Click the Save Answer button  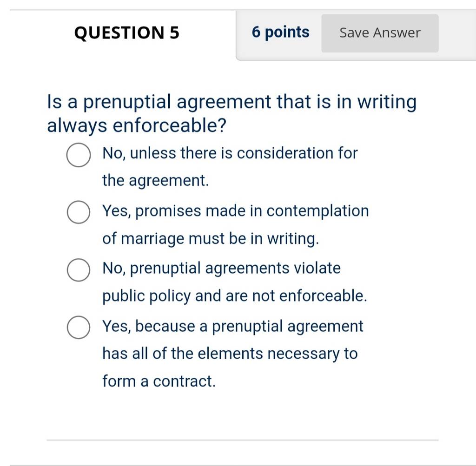click(380, 33)
